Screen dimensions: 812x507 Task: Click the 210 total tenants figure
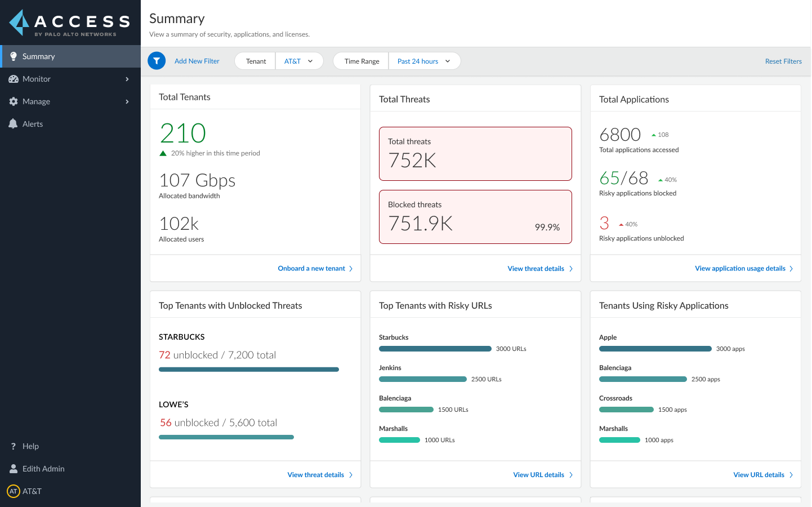[183, 134]
